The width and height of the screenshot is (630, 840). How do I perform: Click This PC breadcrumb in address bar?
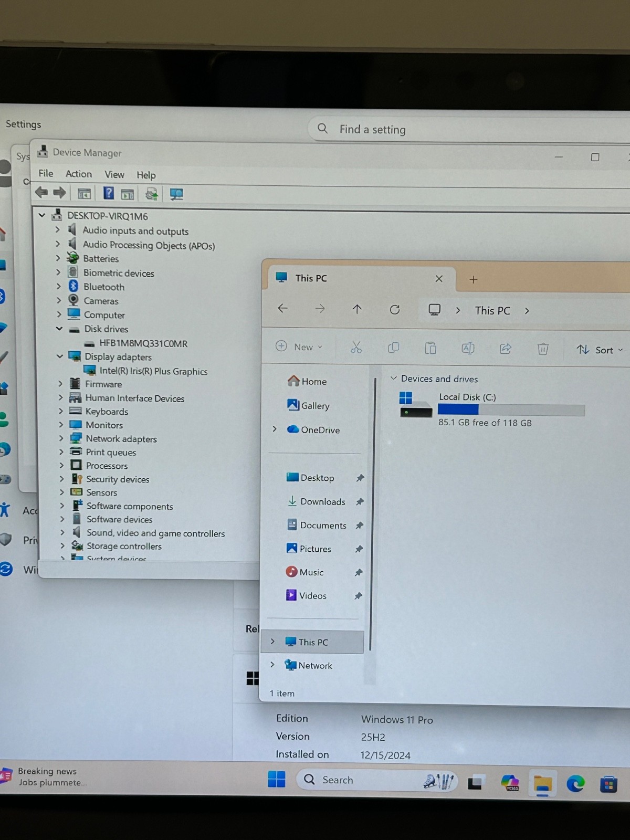point(492,310)
